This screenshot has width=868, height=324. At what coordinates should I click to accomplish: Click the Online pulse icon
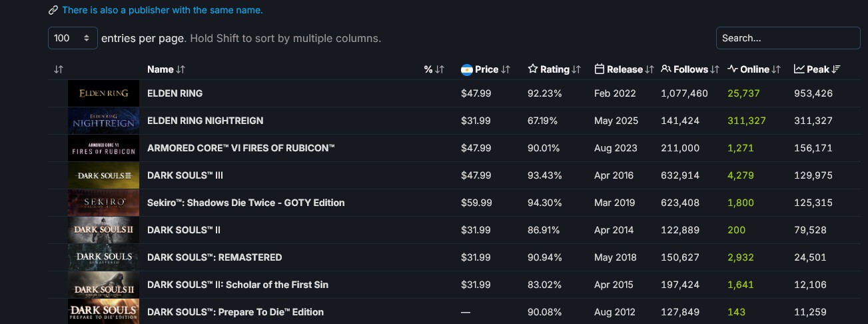(x=733, y=69)
